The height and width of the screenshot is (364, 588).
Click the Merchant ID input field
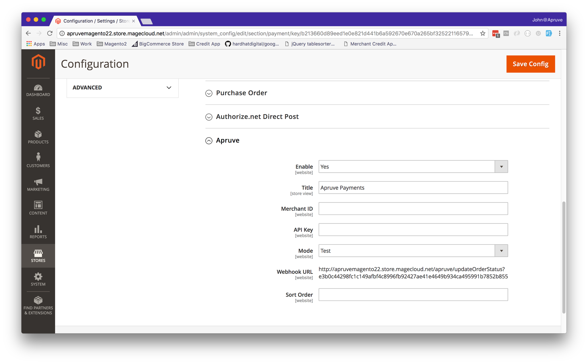[x=413, y=209]
